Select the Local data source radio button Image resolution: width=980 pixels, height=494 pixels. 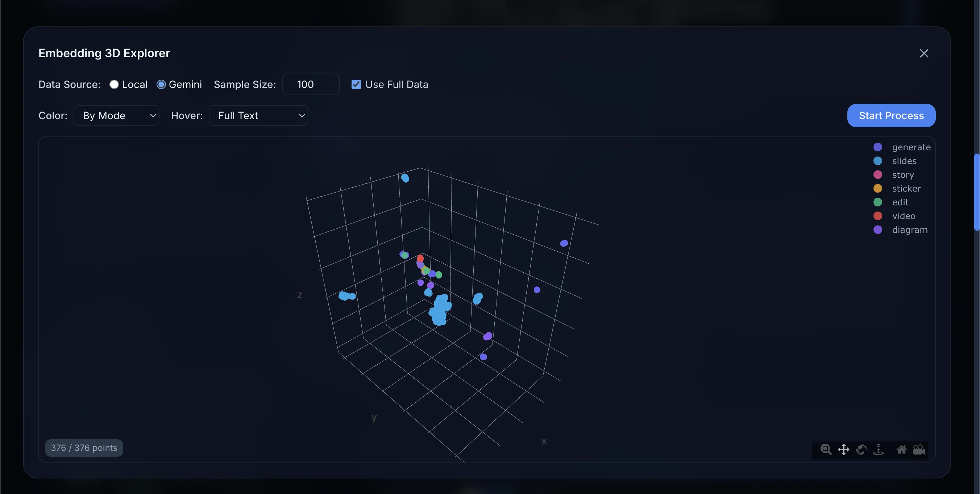(x=114, y=84)
